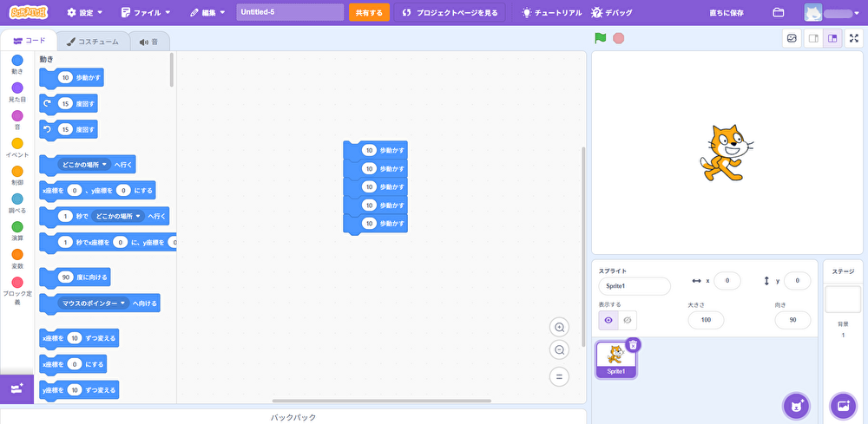The width and height of the screenshot is (868, 424).
Task: Switch to the コード tab
Action: [x=29, y=41]
